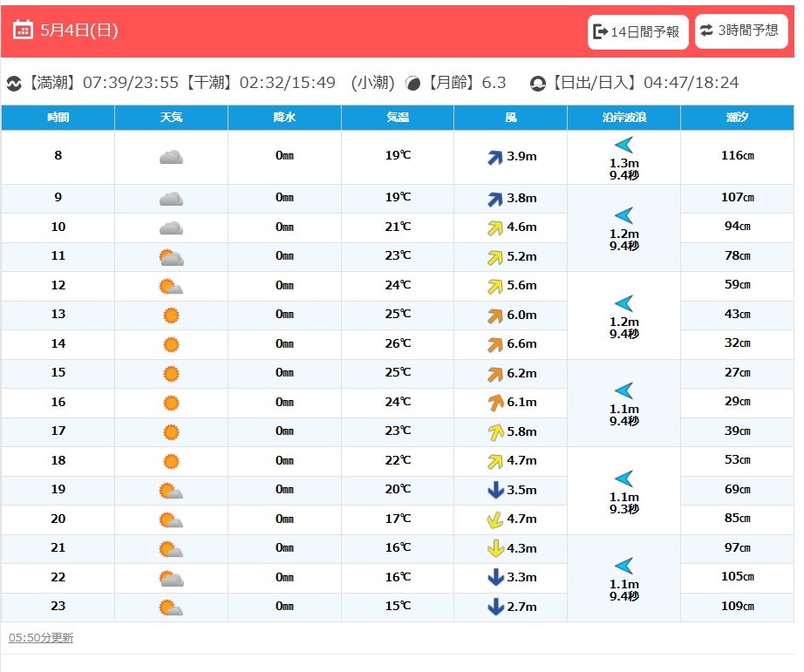Click the 風 column header

(x=511, y=118)
